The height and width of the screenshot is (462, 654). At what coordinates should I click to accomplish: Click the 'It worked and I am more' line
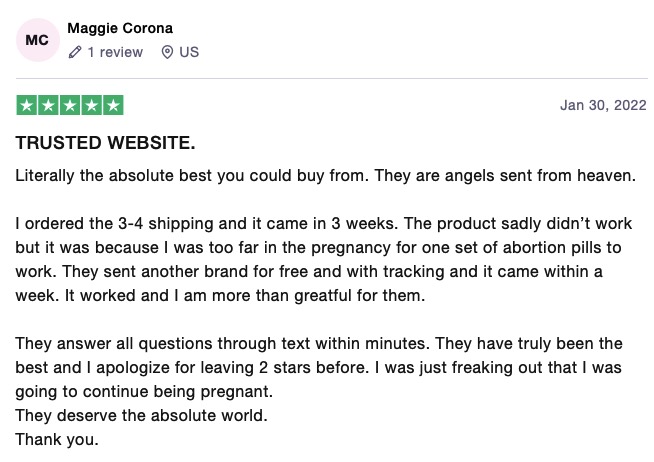pos(220,296)
